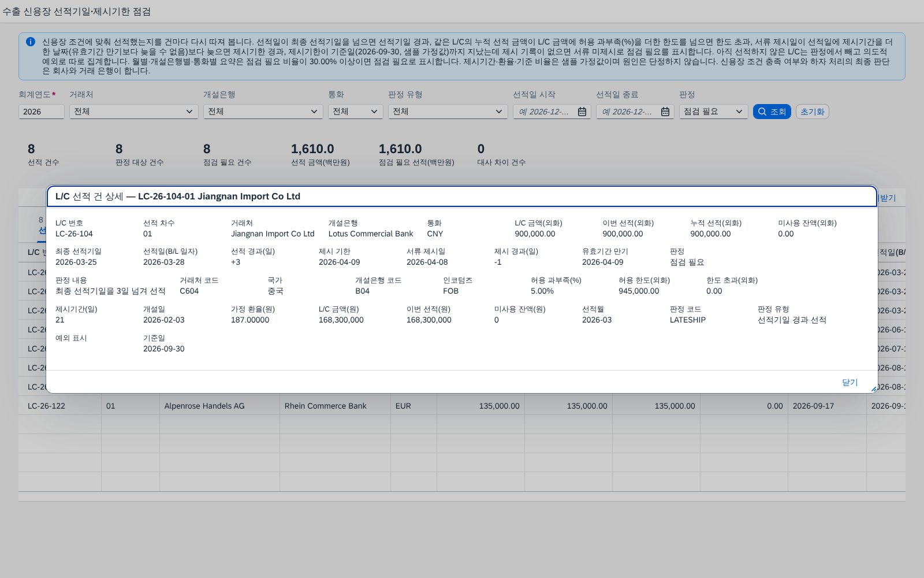Open the calendar picker for 선적일 시작
924x578 pixels.
click(x=582, y=112)
